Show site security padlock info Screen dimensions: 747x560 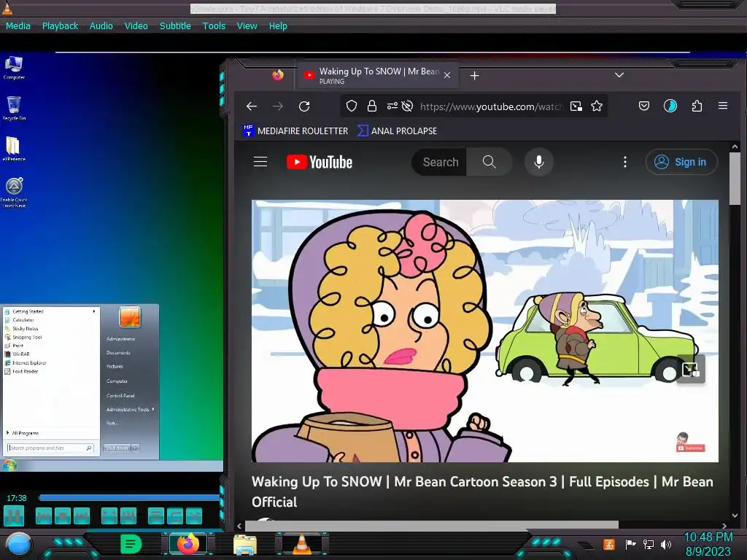(x=372, y=106)
